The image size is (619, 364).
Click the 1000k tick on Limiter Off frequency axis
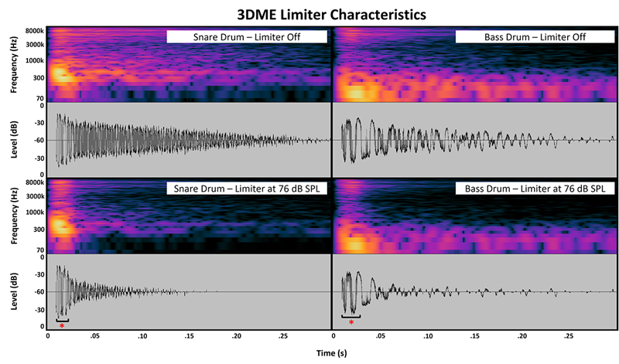pos(35,60)
